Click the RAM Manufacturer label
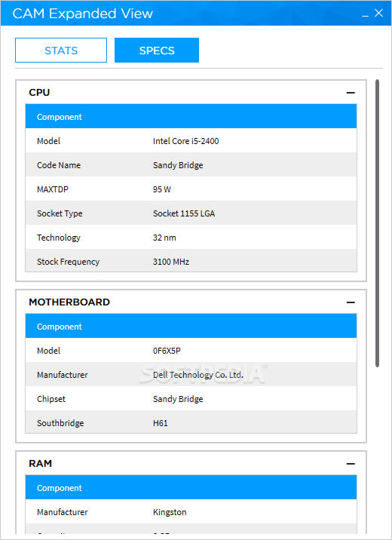 coord(63,512)
